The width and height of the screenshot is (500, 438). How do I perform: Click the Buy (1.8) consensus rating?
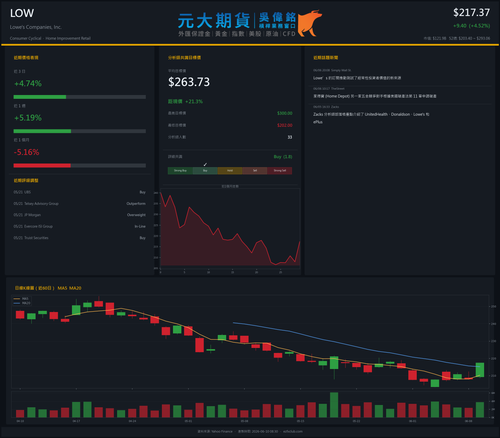click(283, 157)
